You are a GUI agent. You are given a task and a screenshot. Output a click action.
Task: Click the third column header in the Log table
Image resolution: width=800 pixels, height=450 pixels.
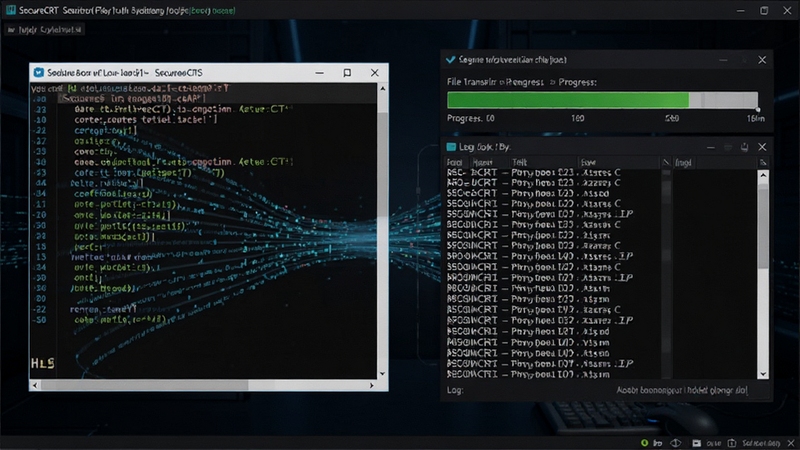click(x=544, y=162)
